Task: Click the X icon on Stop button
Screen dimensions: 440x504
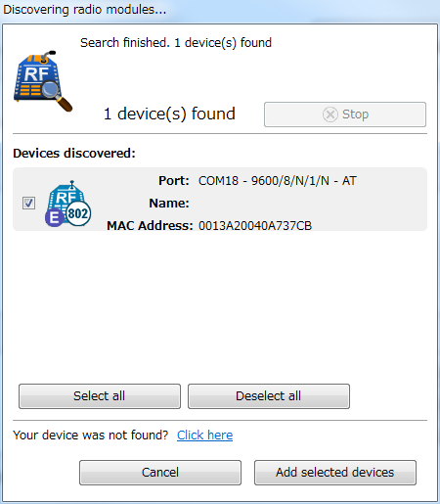Action: (330, 115)
